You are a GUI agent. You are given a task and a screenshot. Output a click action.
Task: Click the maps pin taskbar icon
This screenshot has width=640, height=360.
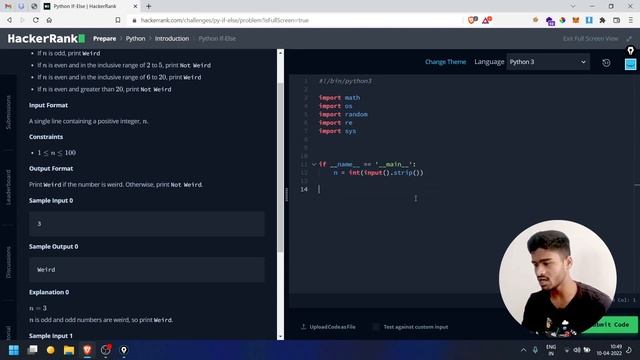click(124, 350)
